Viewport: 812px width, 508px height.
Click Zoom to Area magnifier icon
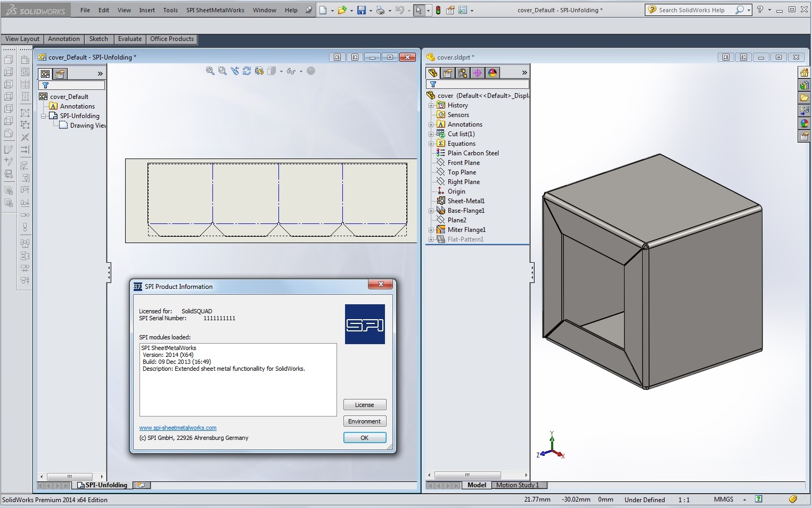[223, 71]
